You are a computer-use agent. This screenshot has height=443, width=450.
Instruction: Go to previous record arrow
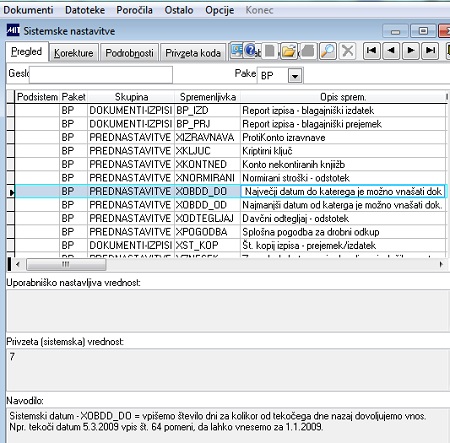pyautogui.click(x=391, y=51)
